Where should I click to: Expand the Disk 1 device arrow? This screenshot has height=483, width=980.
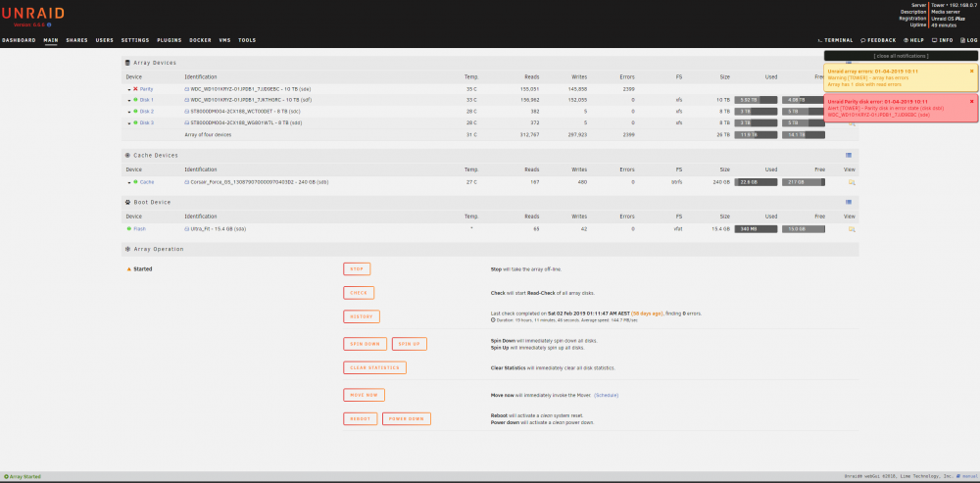click(x=129, y=101)
